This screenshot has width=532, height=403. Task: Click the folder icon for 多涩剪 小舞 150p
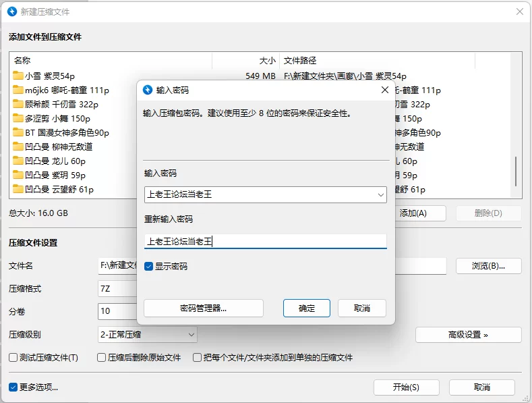(18, 118)
